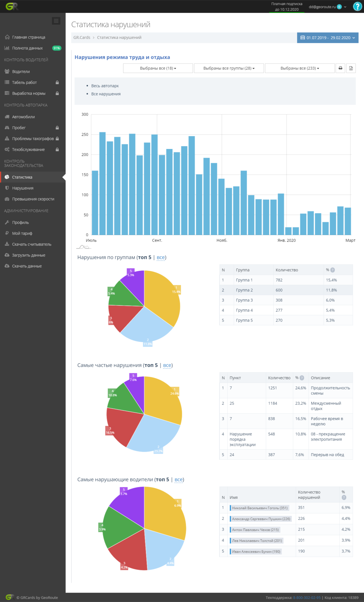Click percent help icon in groups table

332,270
